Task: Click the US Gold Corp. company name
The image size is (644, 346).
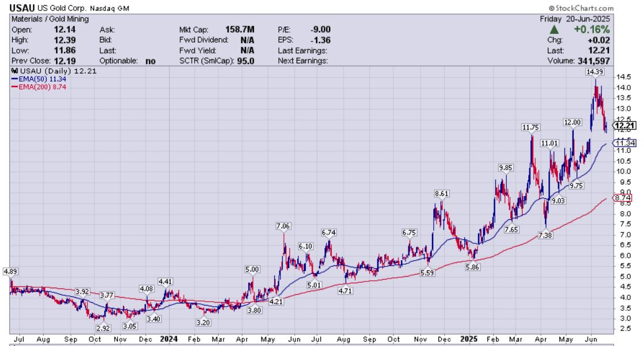Action: 62,8
